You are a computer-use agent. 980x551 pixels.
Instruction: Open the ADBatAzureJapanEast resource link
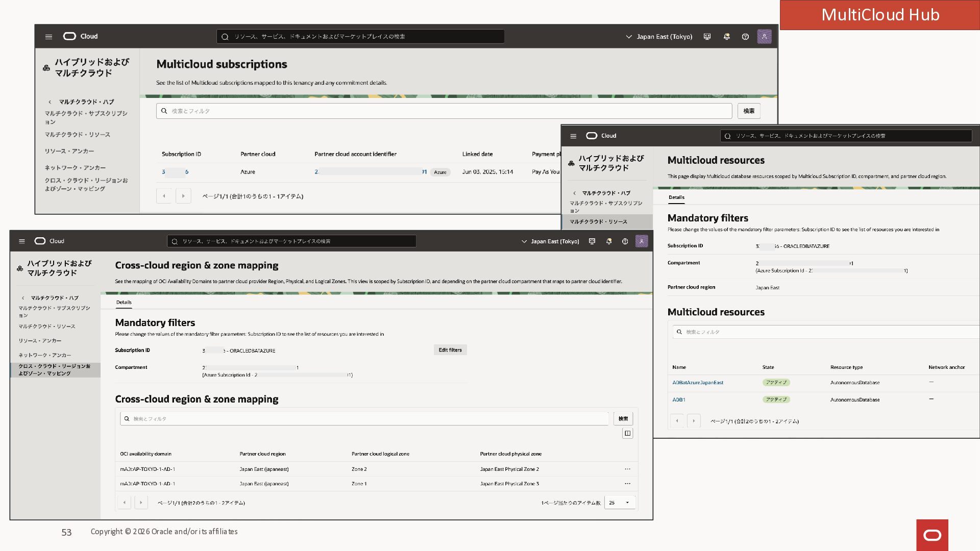697,383
